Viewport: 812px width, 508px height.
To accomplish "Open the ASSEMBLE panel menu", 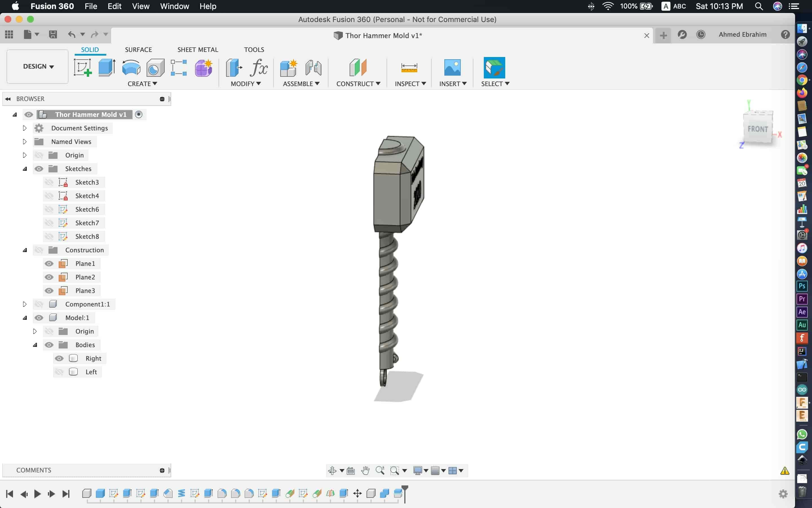I will click(301, 84).
